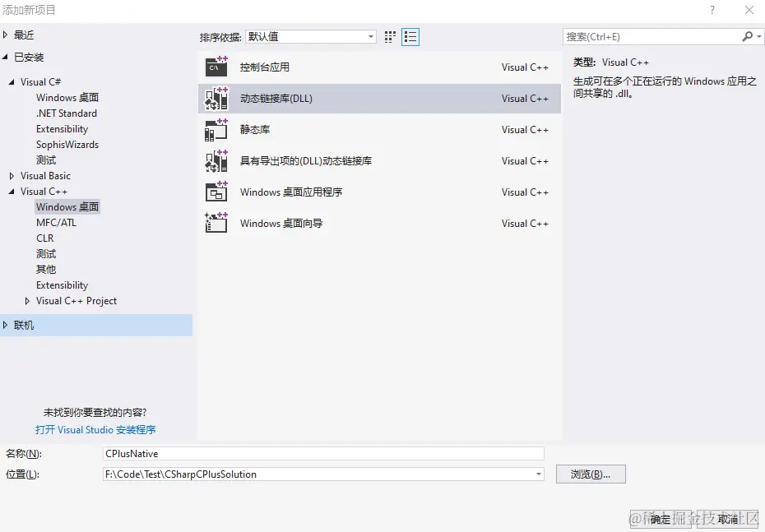This screenshot has height=532, width=765.
Task: Click the 具有导出项的(DLL)动态链接库 icon
Action: pos(216,160)
